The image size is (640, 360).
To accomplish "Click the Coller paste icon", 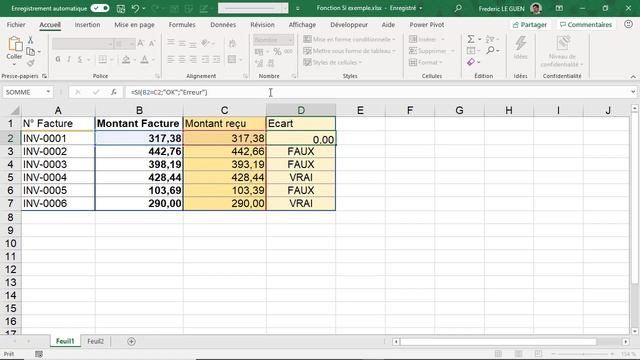I will point(15,44).
